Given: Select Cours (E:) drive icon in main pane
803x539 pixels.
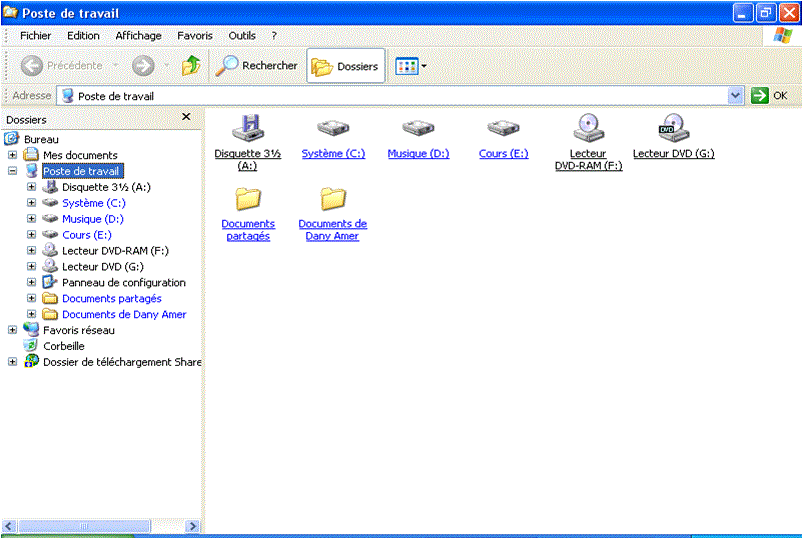Looking at the screenshot, I should point(503,128).
